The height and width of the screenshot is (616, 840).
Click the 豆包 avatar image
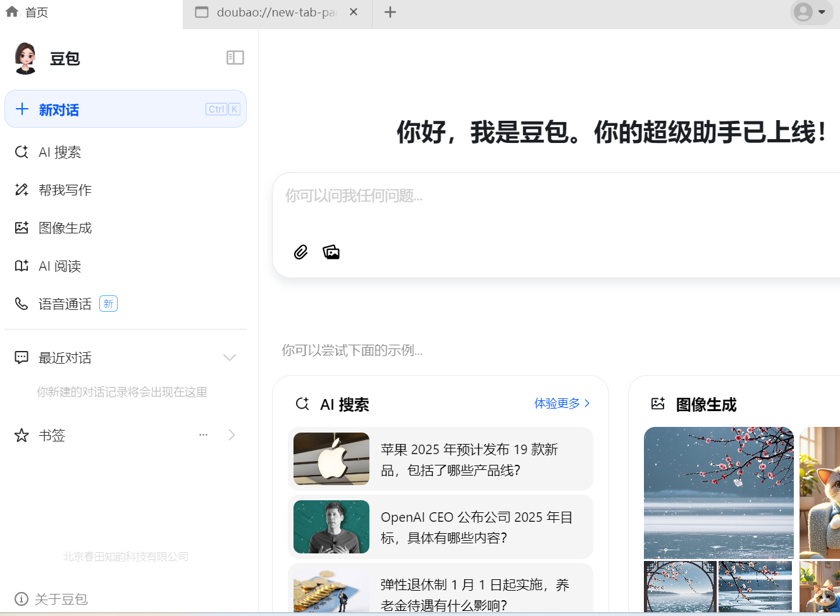(25, 58)
